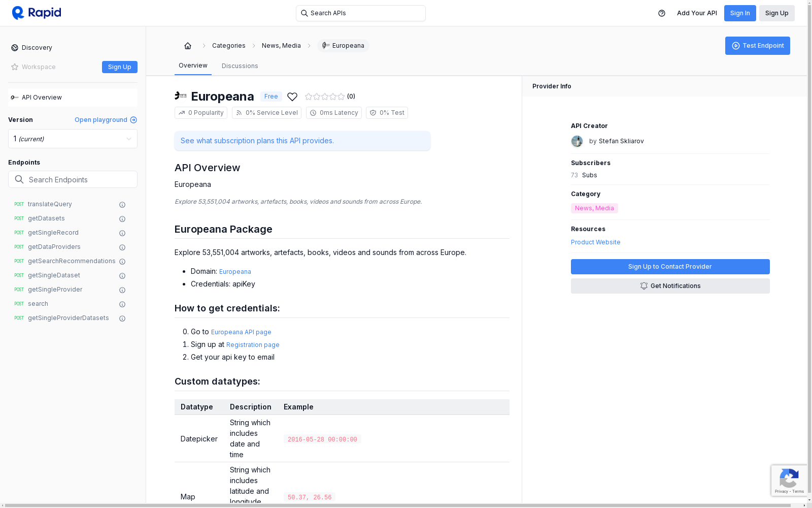Click the Discovery compass icon
Image resolution: width=812 pixels, height=508 pixels.
[15, 48]
